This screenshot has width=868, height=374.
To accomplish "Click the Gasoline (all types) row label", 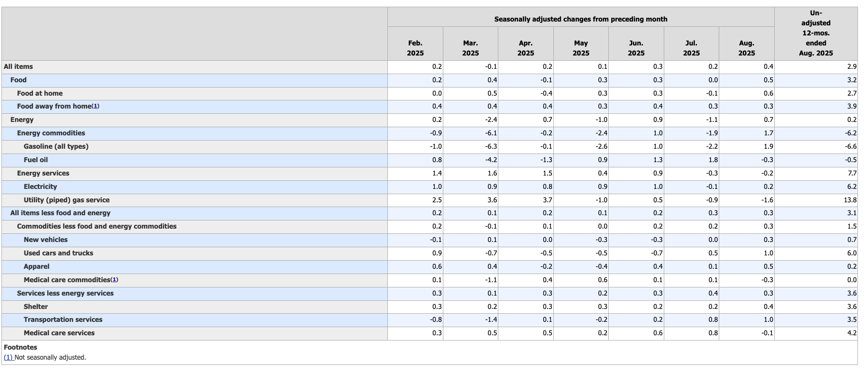I will coord(56,146).
